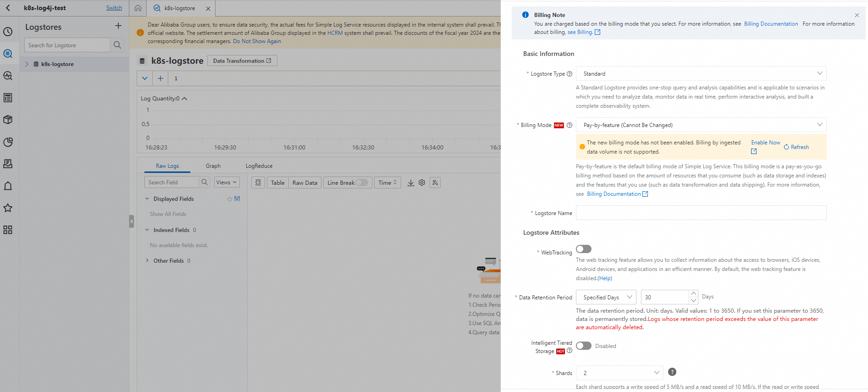Screen dimensions: 868x392
Task: Open the Views dropdown
Action: click(227, 182)
